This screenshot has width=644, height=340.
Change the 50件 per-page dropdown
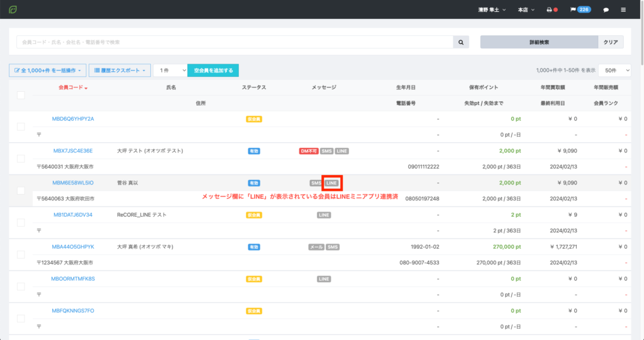pyautogui.click(x=614, y=71)
